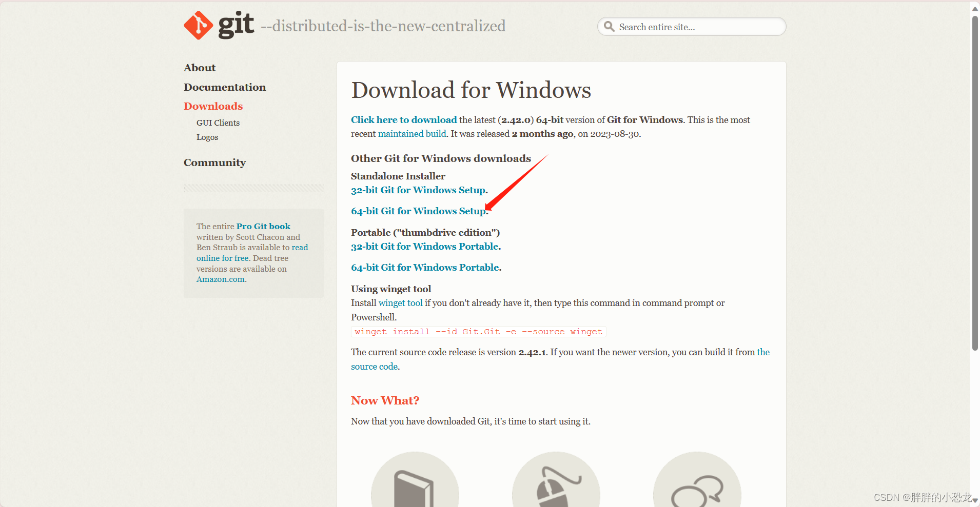Click the 'Standalone Installer' subheading
Screen dimensions: 980x507
(398, 176)
